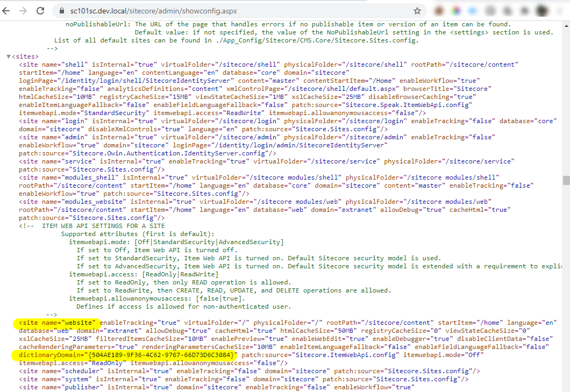This screenshot has height=392, width=570.
Task: Click the site name="publisher" text
Action: coord(61,387)
